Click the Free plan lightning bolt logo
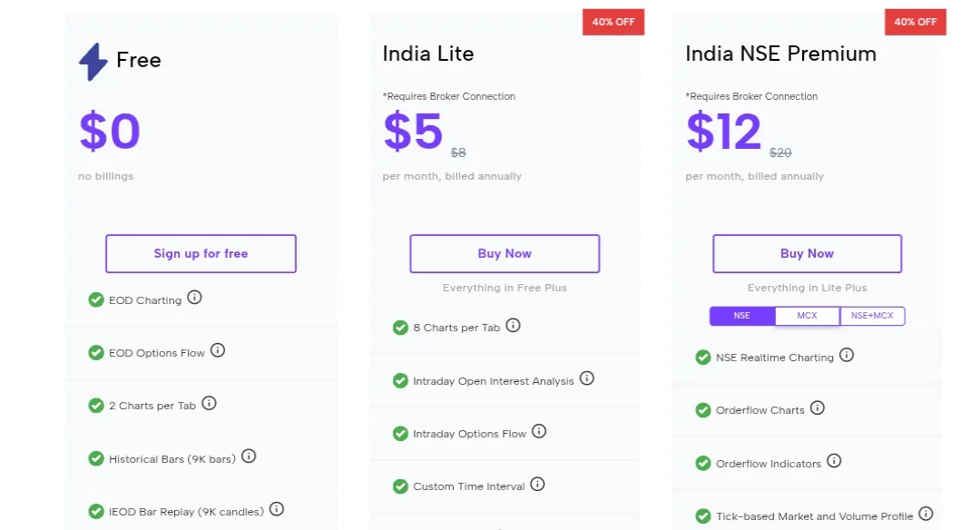 click(x=93, y=61)
